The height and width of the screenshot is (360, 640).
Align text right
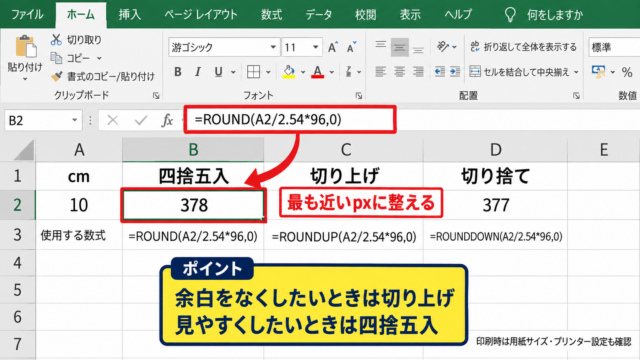[x=418, y=72]
